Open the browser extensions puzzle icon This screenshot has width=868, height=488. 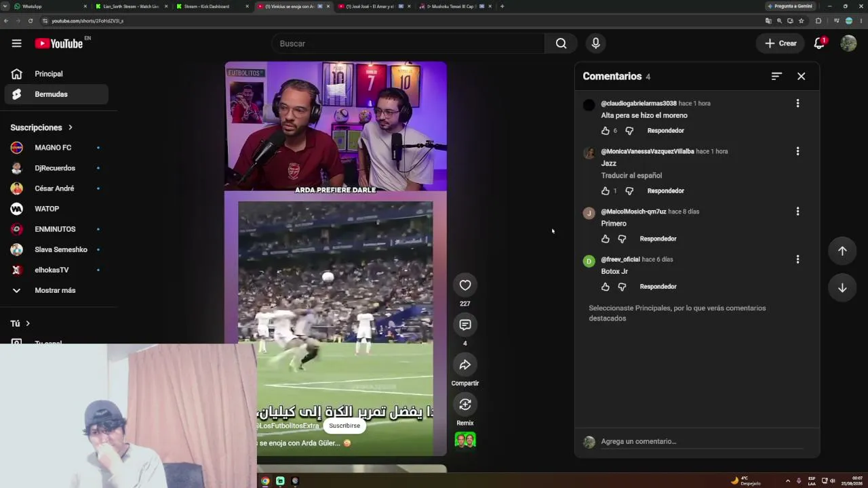(x=818, y=21)
